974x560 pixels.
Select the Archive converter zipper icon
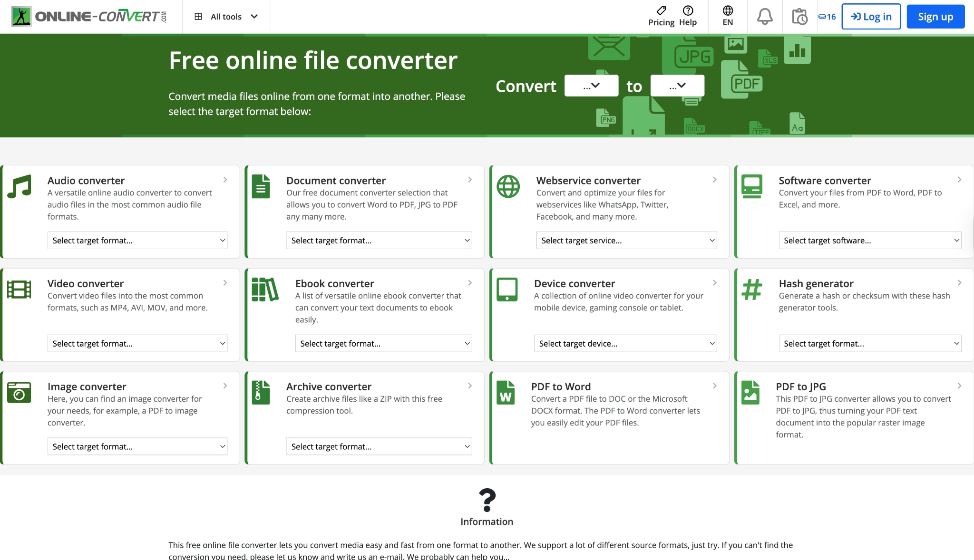click(261, 392)
